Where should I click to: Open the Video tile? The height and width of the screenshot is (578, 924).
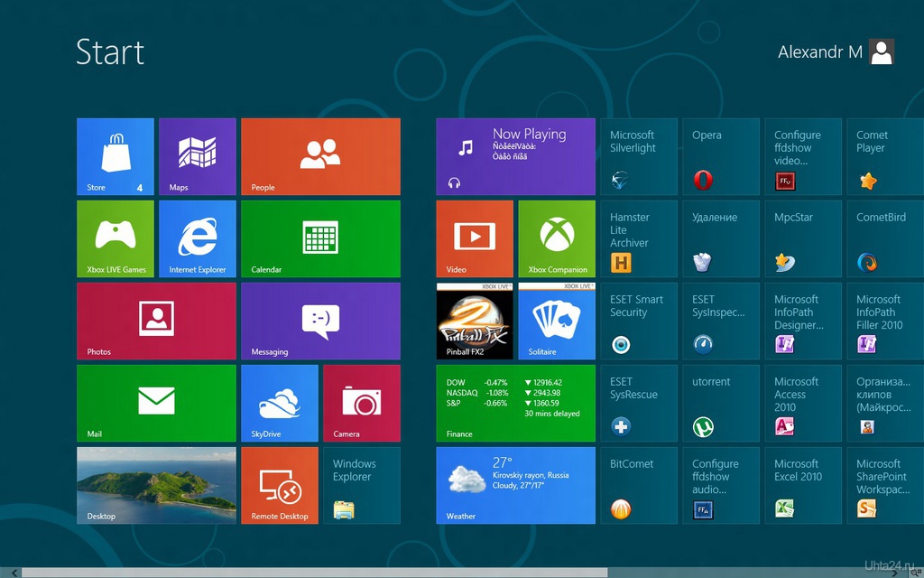(x=475, y=238)
